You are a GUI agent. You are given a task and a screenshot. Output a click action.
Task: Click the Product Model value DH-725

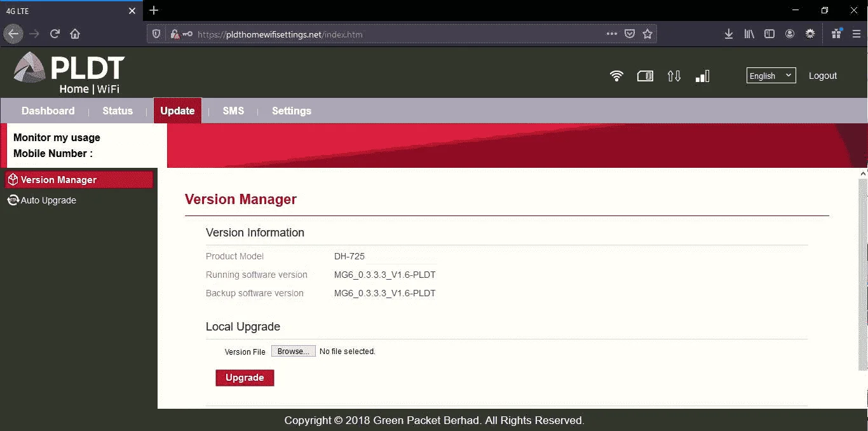[x=349, y=256]
